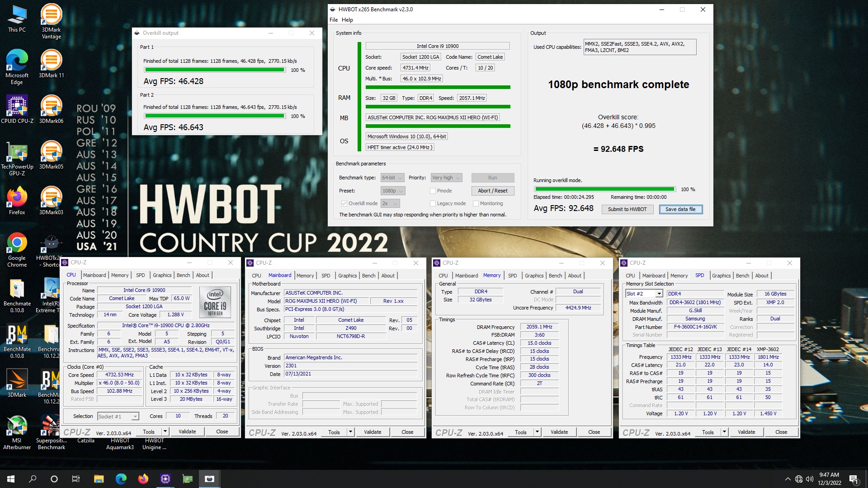Click Close in CPU-Z Memory window
Viewport: 868px width, 488px height.
[594, 432]
